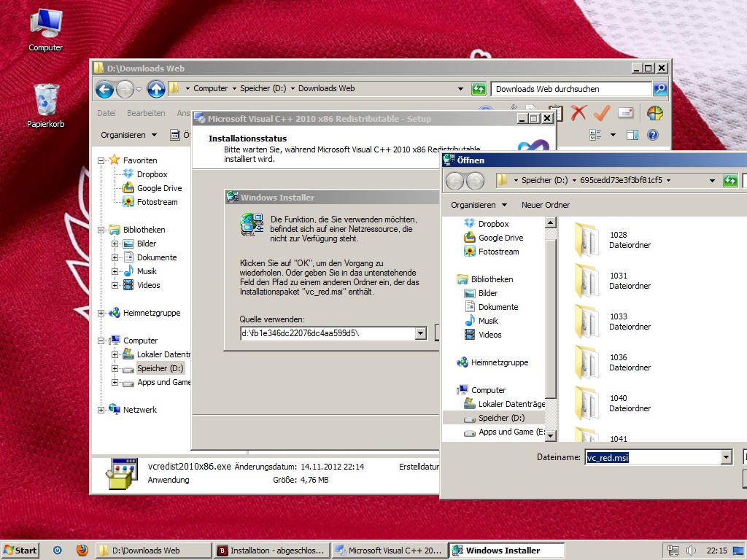
Task: Open the Dateiname dropdown arrow
Action: tap(726, 457)
